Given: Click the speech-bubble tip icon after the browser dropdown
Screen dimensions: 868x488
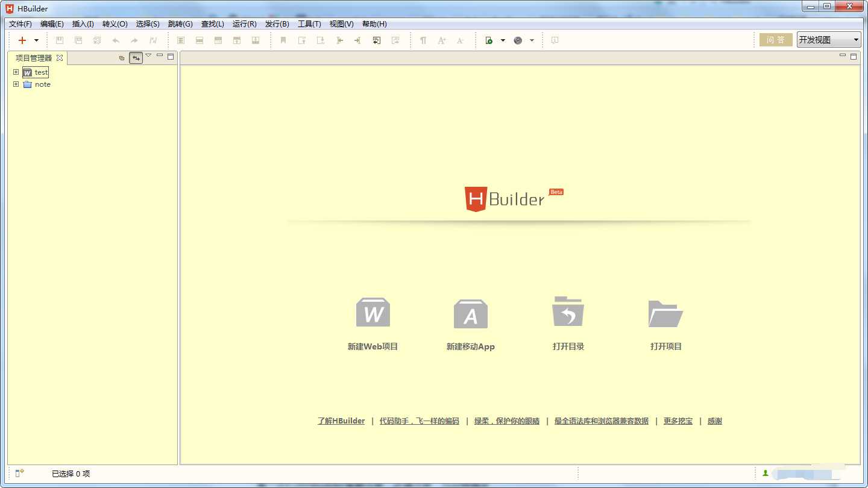Looking at the screenshot, I should (x=555, y=40).
